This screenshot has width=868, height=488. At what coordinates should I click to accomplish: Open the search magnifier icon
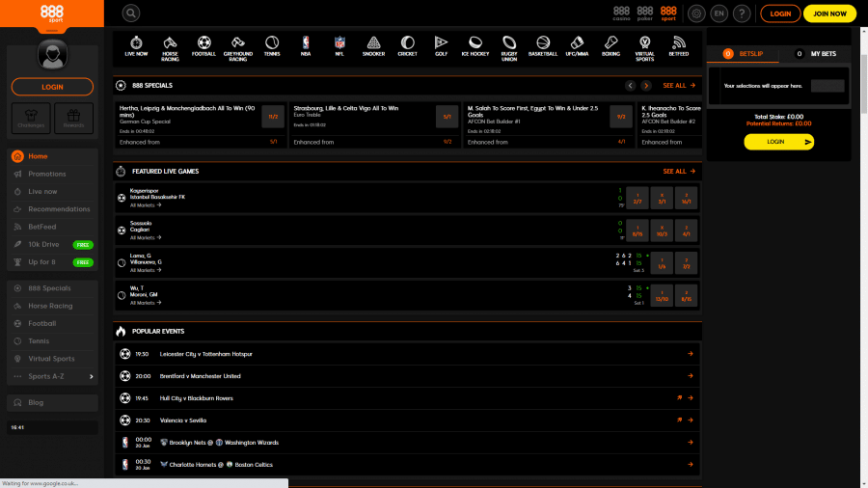tap(130, 13)
